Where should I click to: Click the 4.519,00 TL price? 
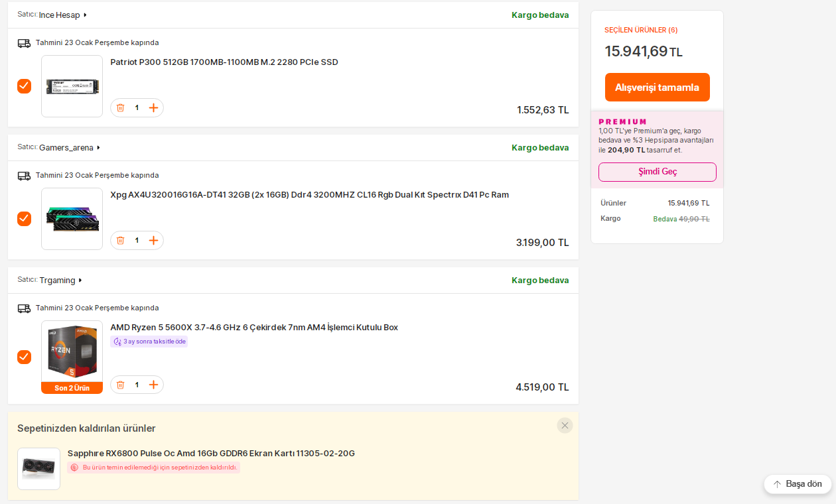(x=542, y=387)
